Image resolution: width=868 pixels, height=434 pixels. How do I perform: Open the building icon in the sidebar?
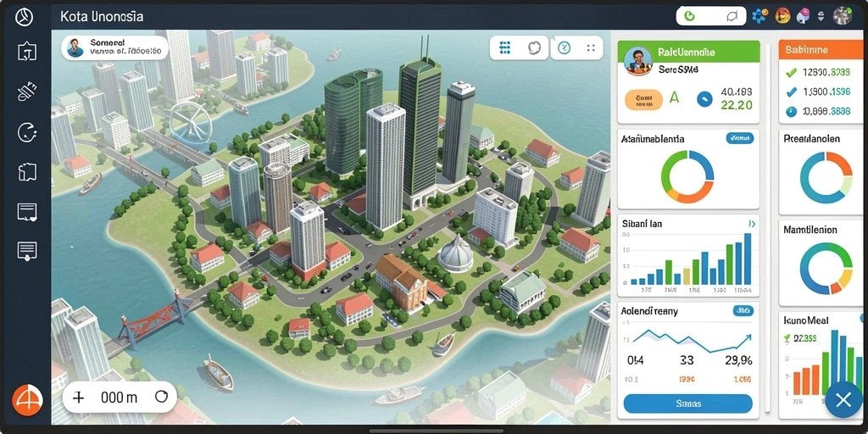27,52
